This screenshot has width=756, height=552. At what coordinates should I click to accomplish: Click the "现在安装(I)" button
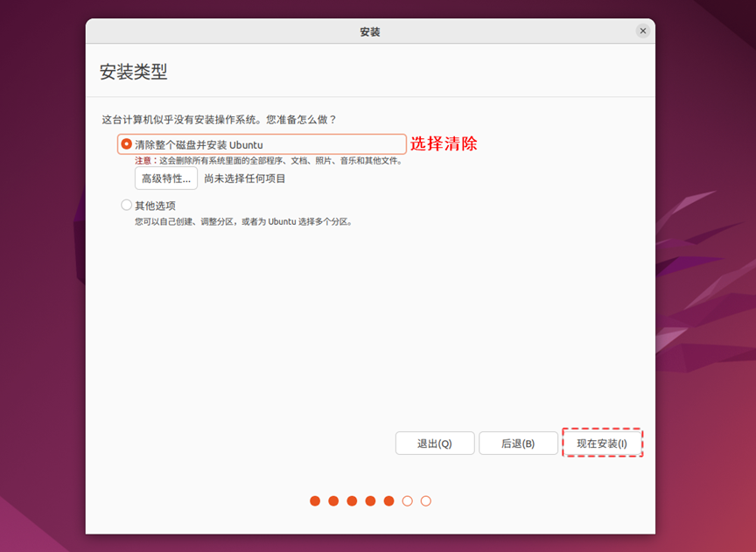(602, 443)
